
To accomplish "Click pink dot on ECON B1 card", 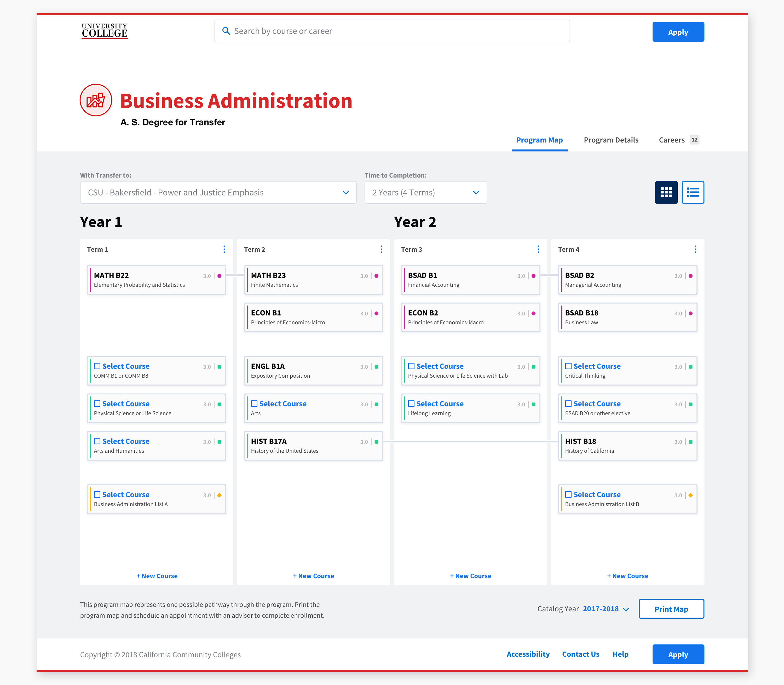I will tap(377, 313).
